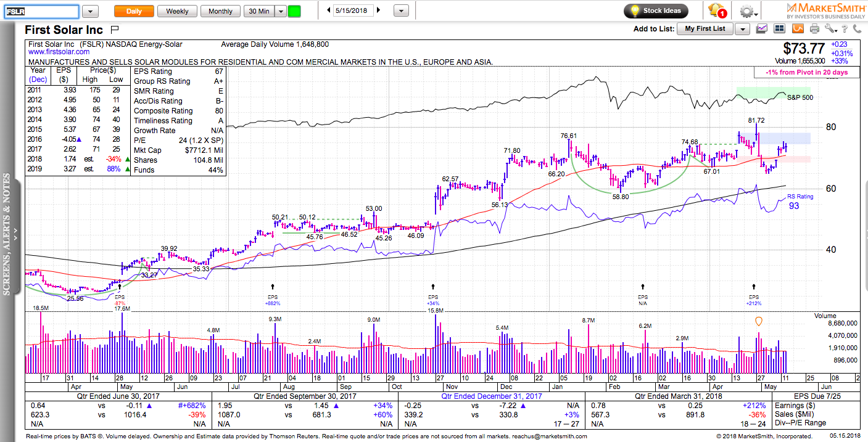Click the Average Daily Volume 1,648,800 text
The height and width of the screenshot is (442, 868).
pos(275,44)
